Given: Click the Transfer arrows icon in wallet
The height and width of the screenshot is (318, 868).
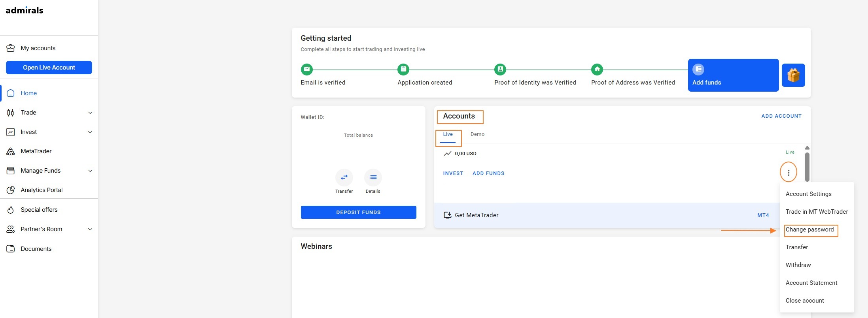Looking at the screenshot, I should (x=344, y=177).
